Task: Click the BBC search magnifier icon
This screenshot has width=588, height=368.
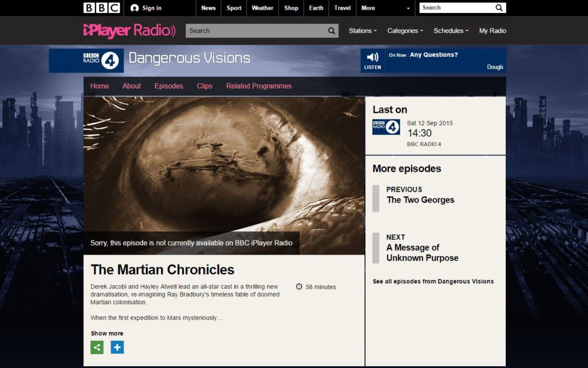Action: coord(499,8)
